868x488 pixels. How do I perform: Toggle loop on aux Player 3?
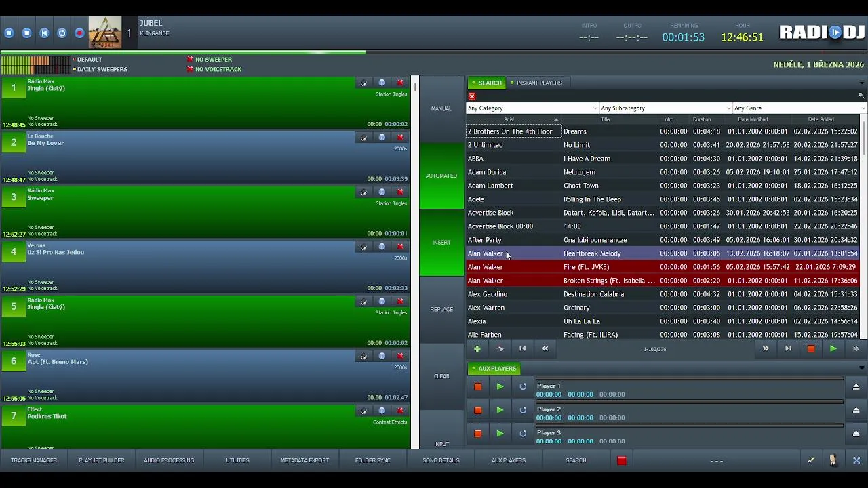tap(523, 434)
